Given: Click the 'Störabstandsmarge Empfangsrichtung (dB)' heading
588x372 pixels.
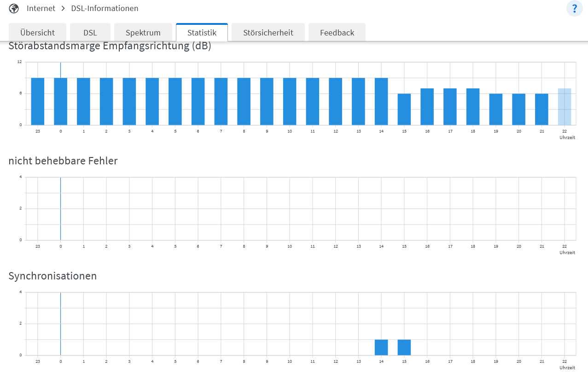Looking at the screenshot, I should [x=110, y=46].
